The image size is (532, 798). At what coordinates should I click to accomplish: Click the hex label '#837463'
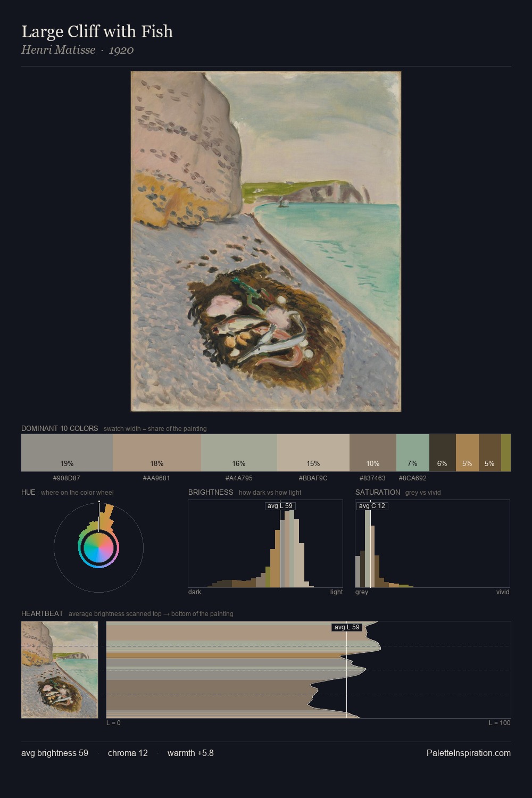tap(372, 478)
